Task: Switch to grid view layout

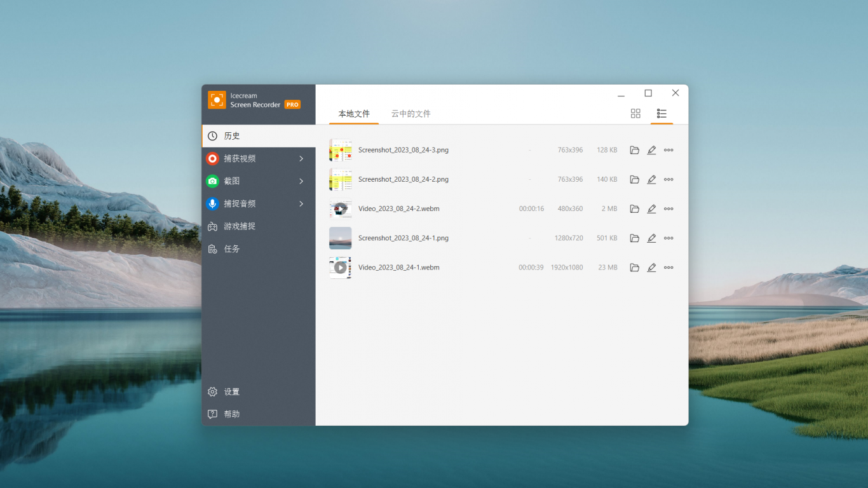Action: coord(635,114)
